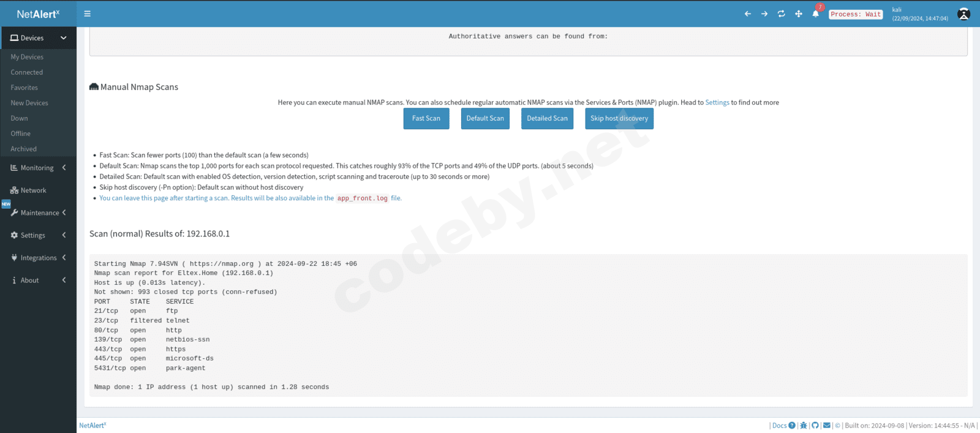This screenshot has width=980, height=433.
Task: Expand the Settings section chevron
Action: coord(64,235)
